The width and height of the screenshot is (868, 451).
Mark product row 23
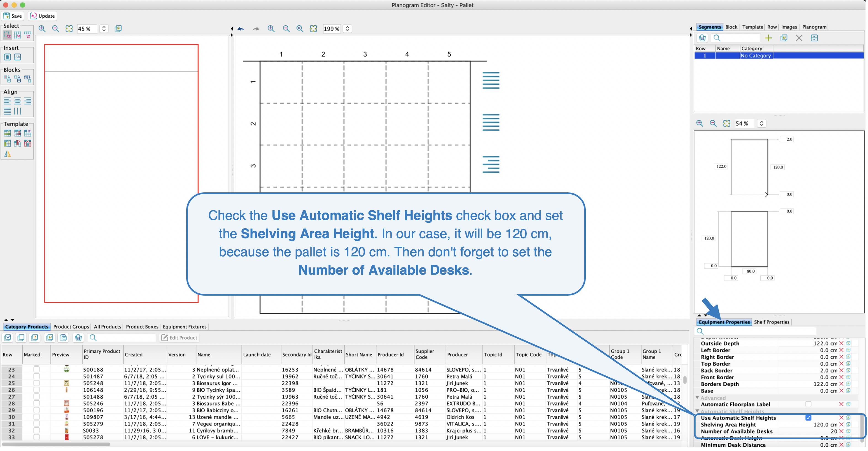tap(36, 369)
